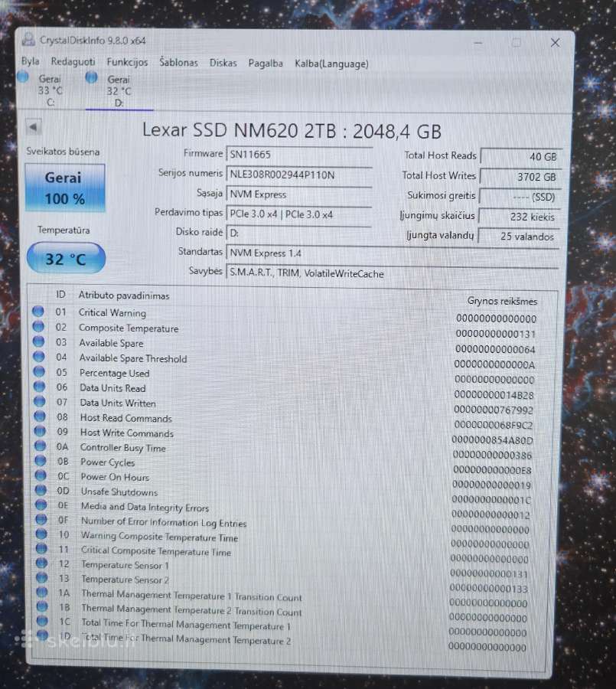This screenshot has width=616, height=689.
Task: Click the Gerai 100 % health status button
Action: (x=65, y=188)
